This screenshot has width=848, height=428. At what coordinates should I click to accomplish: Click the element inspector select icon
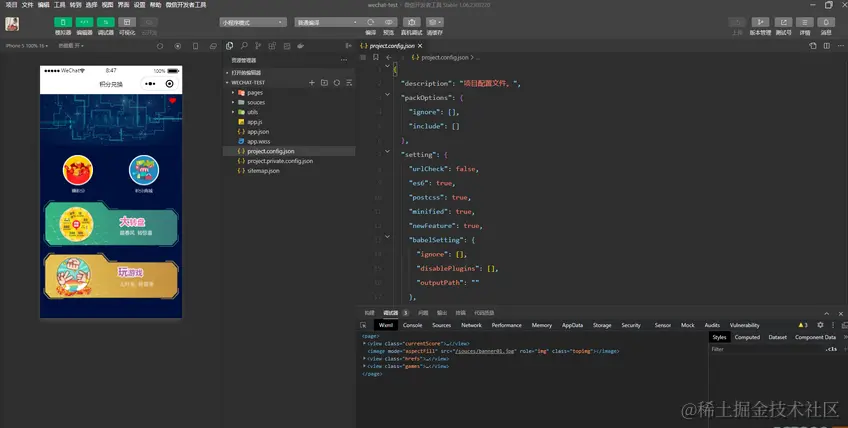click(363, 325)
